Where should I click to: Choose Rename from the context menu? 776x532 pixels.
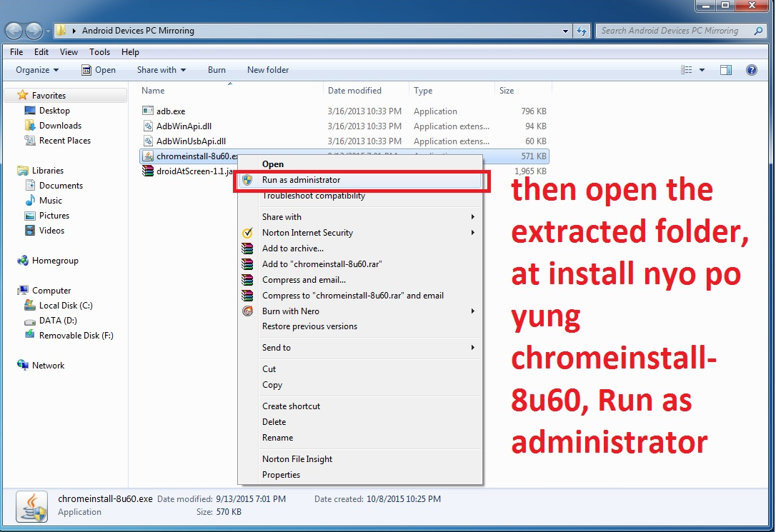point(360,438)
